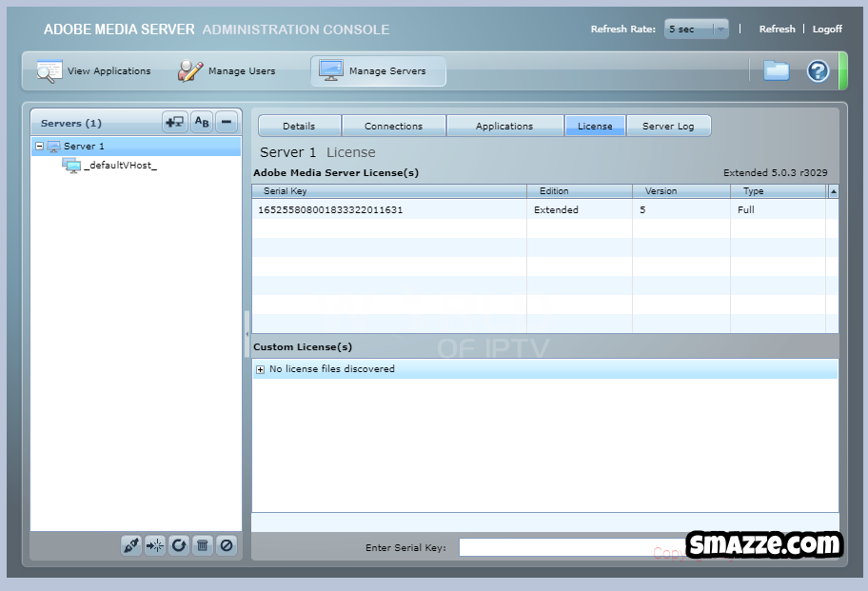Sort by the Serial Key column header
The height and width of the screenshot is (591, 868).
[389, 191]
